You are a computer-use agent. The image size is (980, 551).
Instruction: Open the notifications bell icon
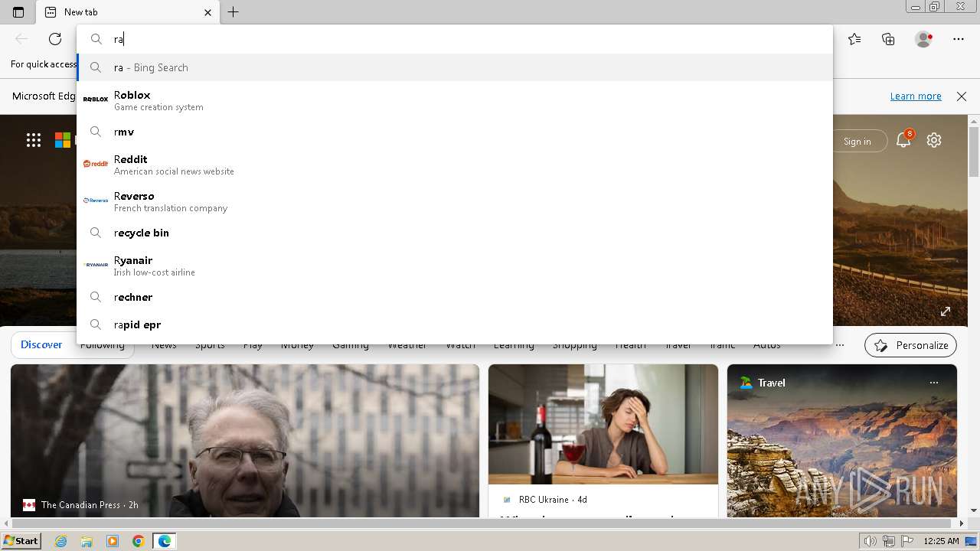[904, 139]
